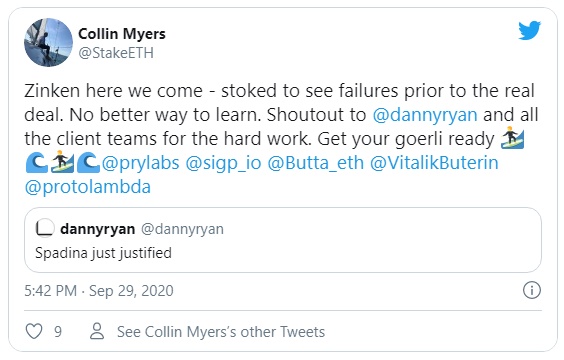Image resolution: width=564 pixels, height=360 pixels.
Task: Open the @sigp_io mention
Action: (x=223, y=163)
